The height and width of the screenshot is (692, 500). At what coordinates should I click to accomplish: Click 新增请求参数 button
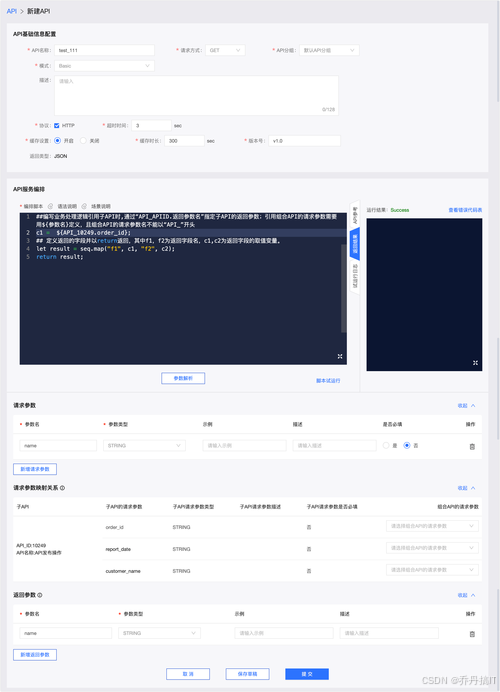point(35,469)
